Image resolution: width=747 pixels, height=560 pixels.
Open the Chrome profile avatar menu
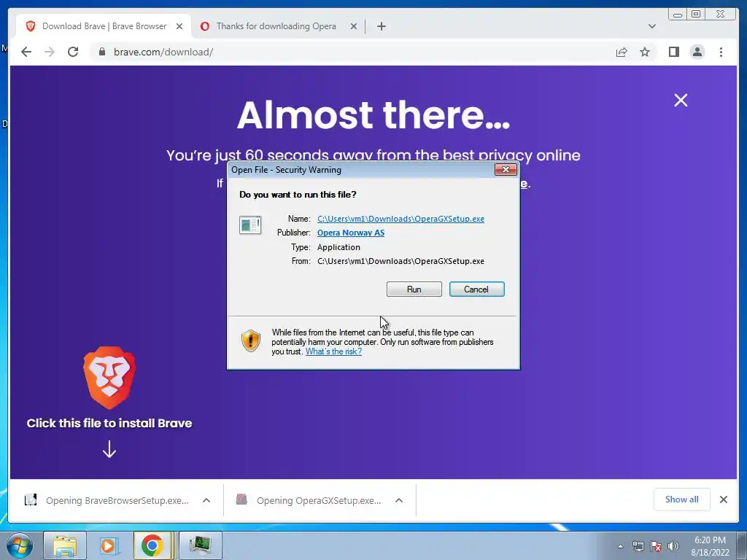pyautogui.click(x=697, y=52)
